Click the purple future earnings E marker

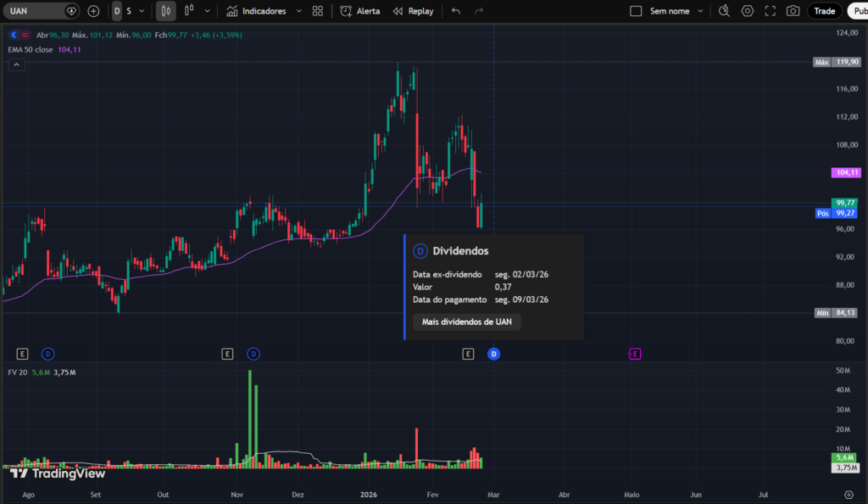634,353
